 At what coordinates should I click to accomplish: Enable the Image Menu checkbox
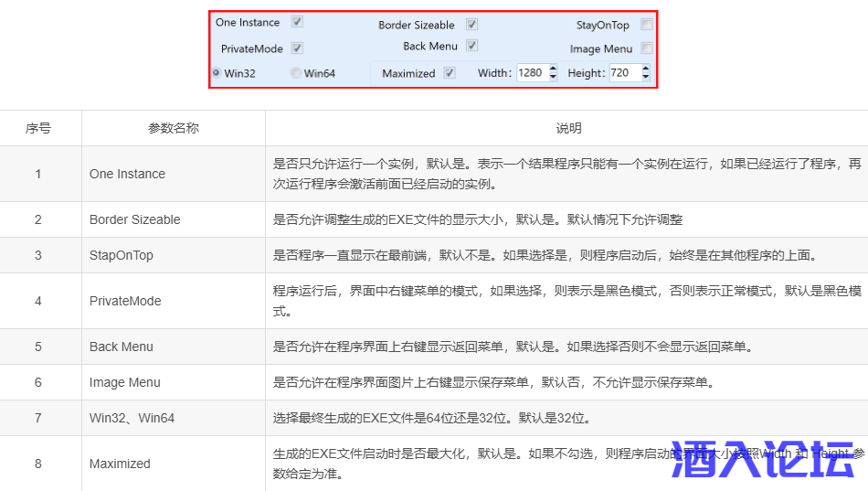tap(647, 48)
